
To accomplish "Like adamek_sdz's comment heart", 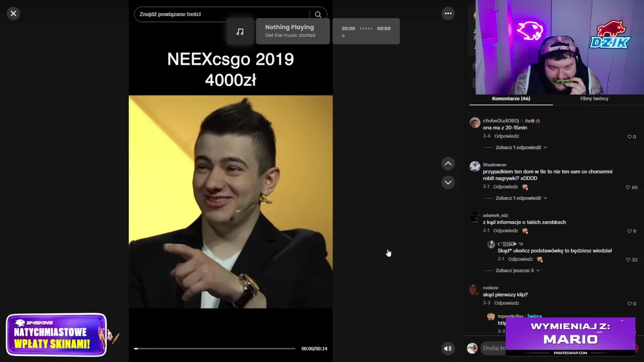I will 629,231.
